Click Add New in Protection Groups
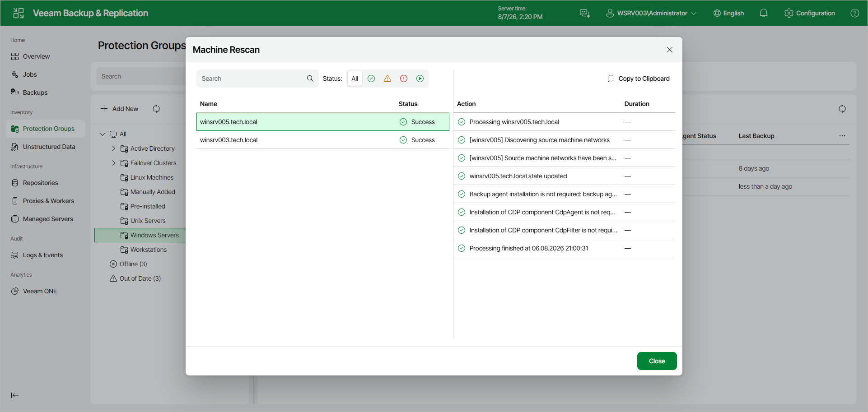This screenshot has width=868, height=412. click(x=119, y=109)
